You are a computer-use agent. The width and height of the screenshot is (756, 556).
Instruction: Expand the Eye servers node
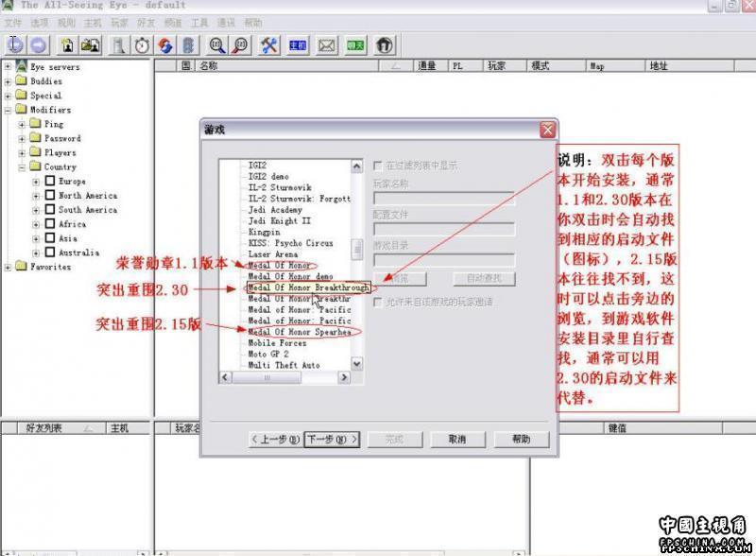[8, 67]
